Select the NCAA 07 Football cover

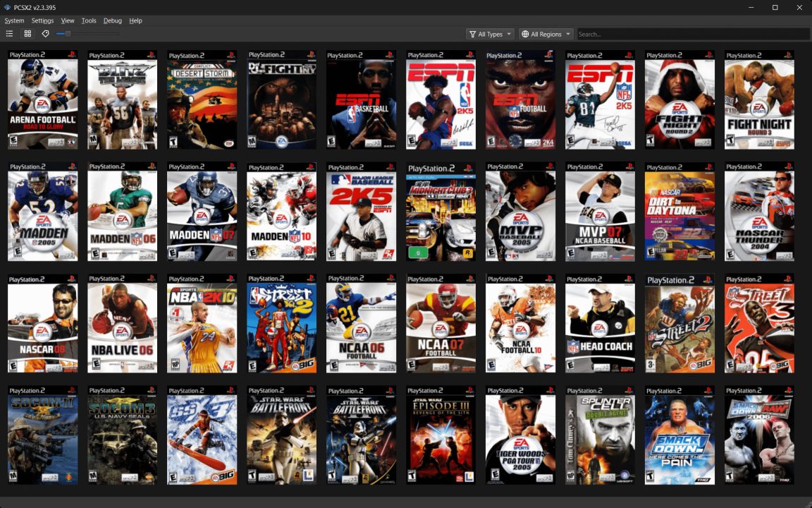441,323
